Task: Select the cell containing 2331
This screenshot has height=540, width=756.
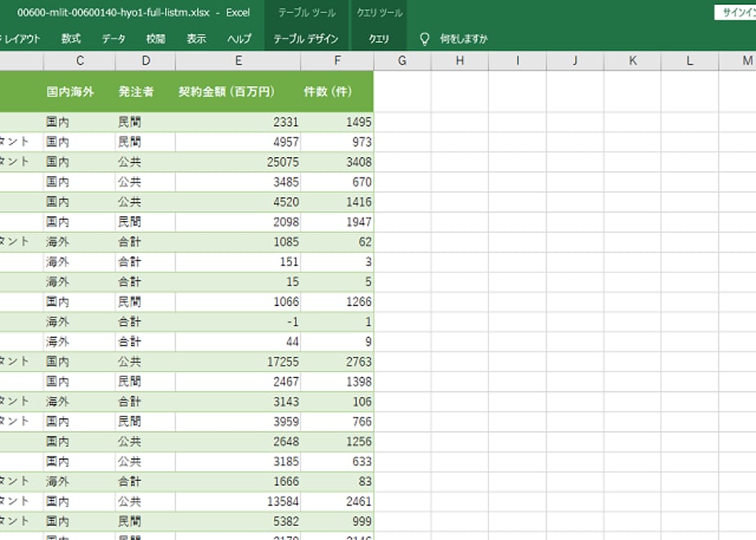Action: (238, 122)
